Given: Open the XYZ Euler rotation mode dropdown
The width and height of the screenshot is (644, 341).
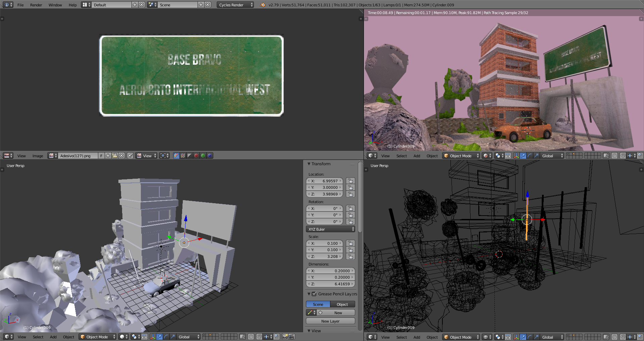Looking at the screenshot, I should coord(330,229).
